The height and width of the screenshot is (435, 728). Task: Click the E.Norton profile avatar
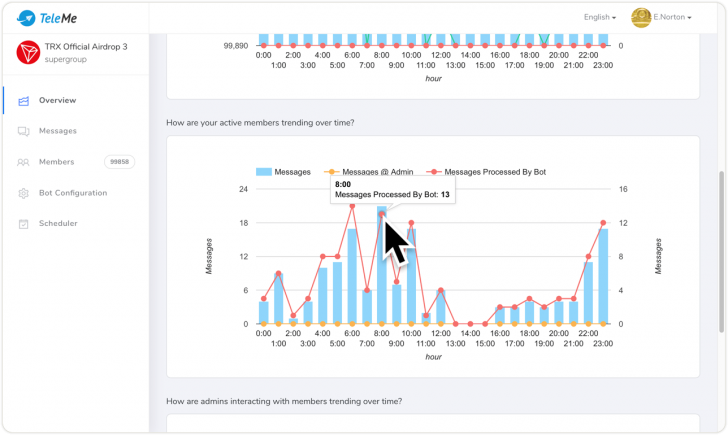coord(641,17)
